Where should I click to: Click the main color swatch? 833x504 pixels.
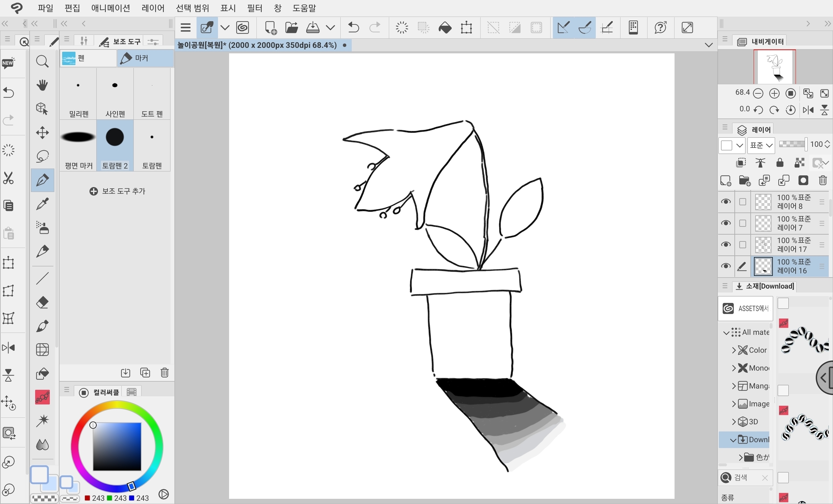[39, 475]
